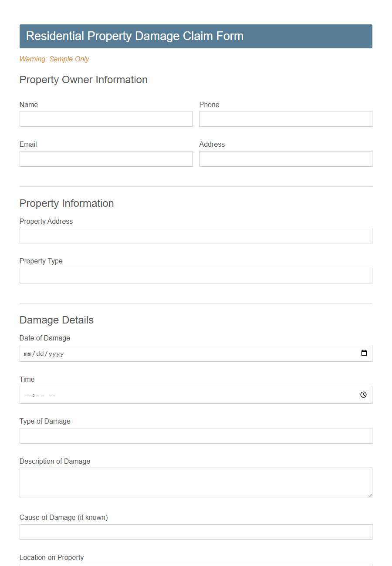
Task: Open the calendar icon on Date of Damage
Action: [x=364, y=353]
